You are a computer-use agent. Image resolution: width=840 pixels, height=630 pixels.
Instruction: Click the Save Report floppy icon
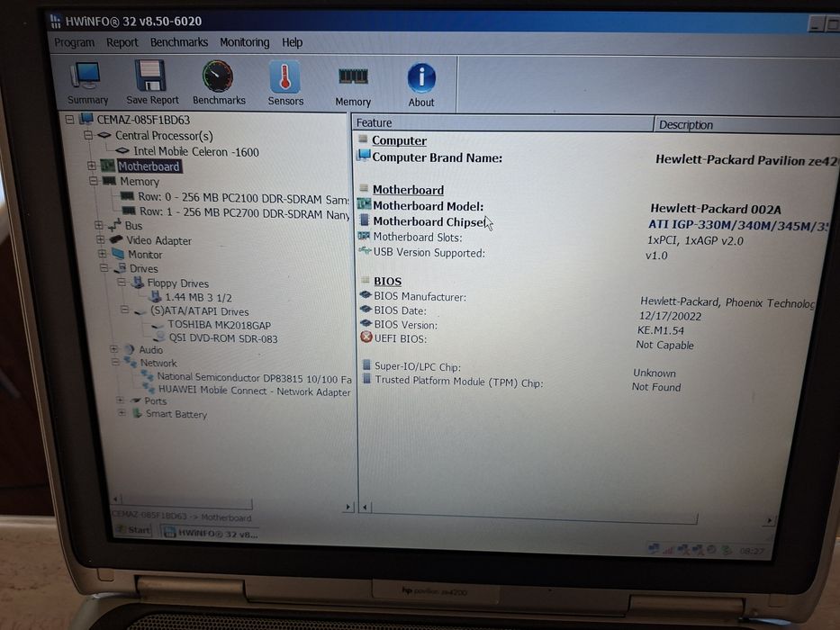coord(152,83)
